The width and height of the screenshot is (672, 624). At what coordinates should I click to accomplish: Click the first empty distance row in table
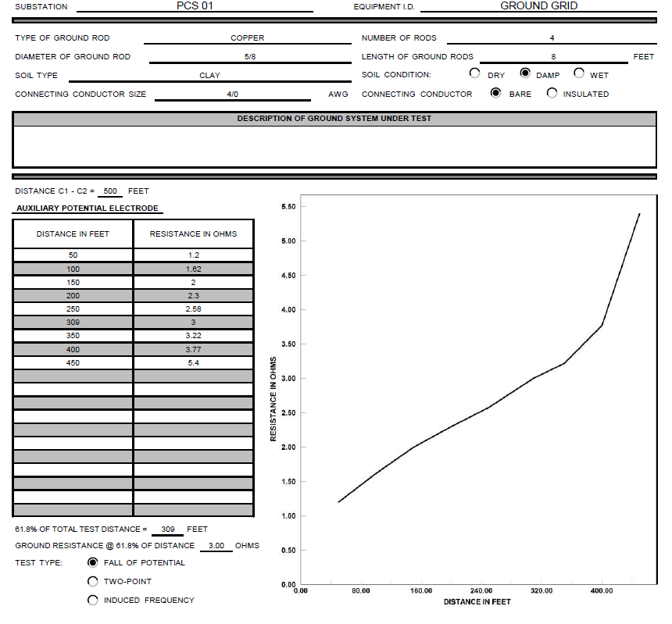73,376
